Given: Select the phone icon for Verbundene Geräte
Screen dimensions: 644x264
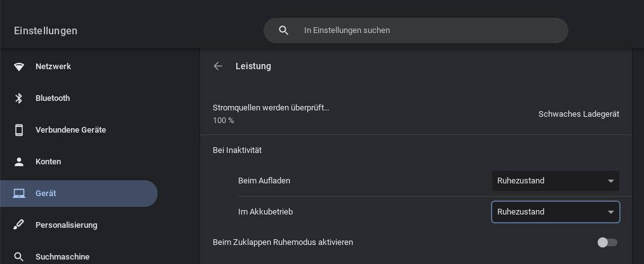Looking at the screenshot, I should coord(19,130).
